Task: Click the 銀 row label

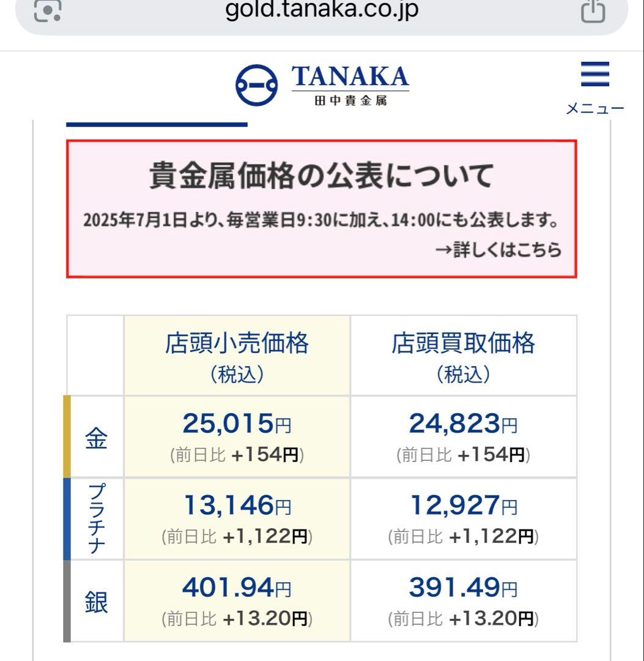Action: point(94,601)
